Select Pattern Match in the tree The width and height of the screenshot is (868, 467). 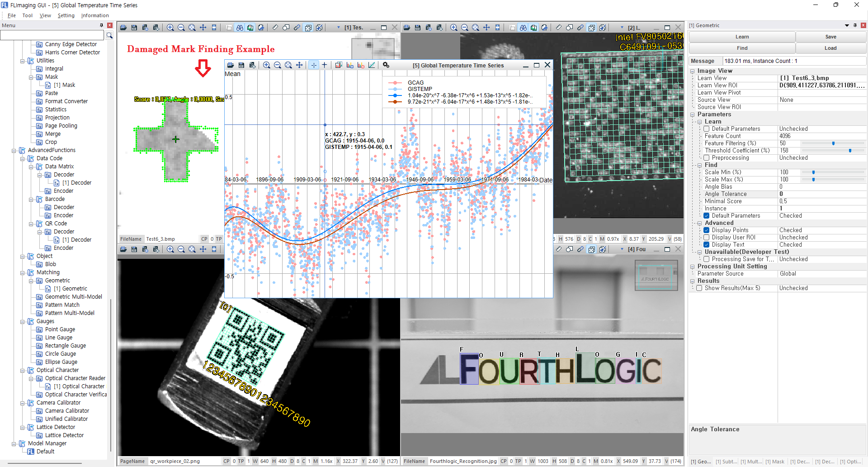pos(62,305)
